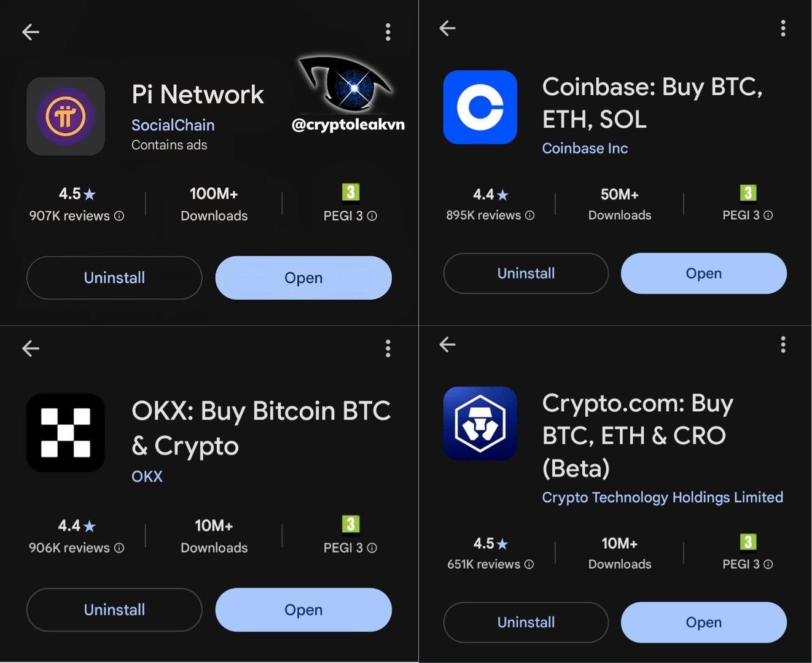Click info icon beside 906K reviews
The image size is (812, 663).
coord(119,548)
